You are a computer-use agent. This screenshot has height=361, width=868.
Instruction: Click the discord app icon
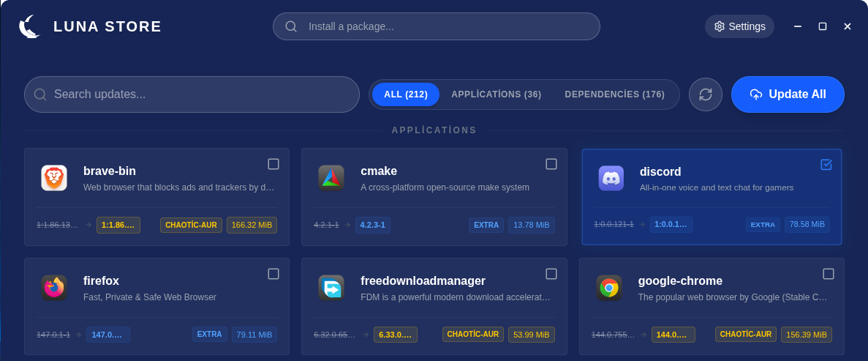pos(611,178)
